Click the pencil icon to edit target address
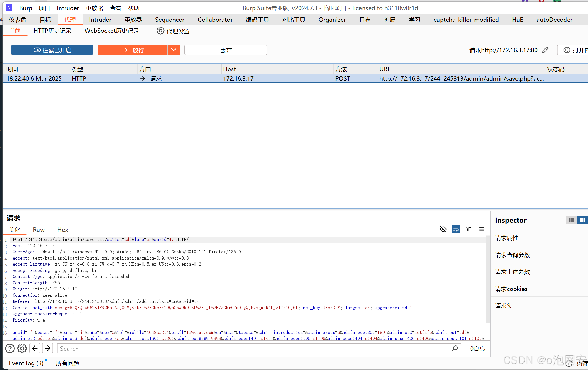The width and height of the screenshot is (588, 370). (545, 50)
